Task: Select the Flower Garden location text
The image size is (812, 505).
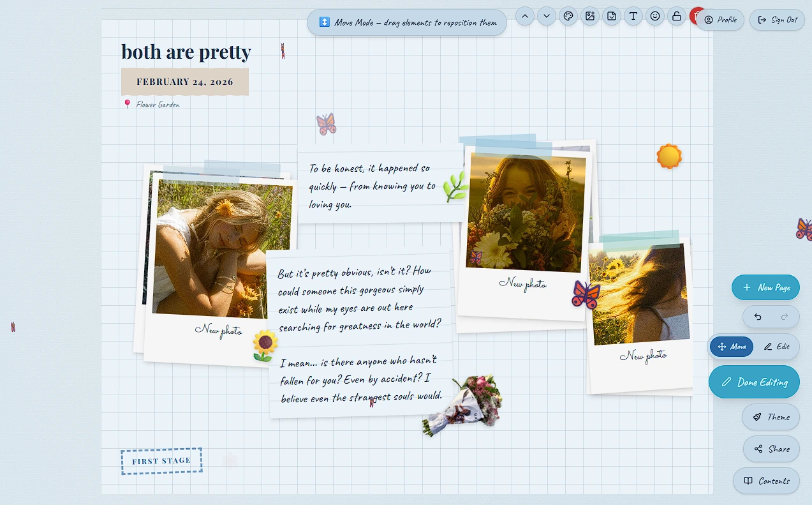Action: 158,105
